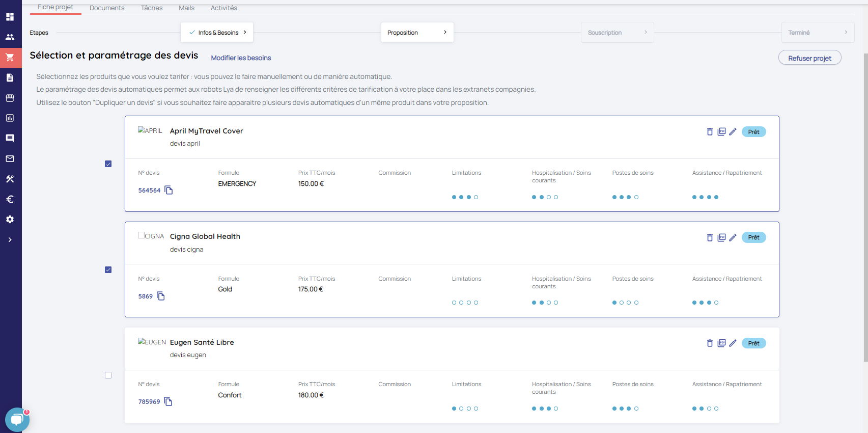Open the Modifier les besoins link
This screenshot has height=433, width=868.
click(x=241, y=58)
